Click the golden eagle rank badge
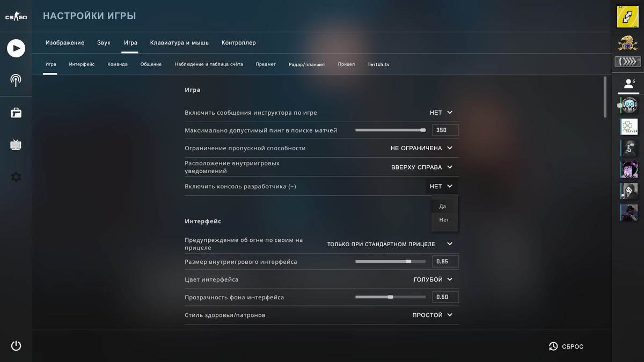Screen dimensions: 644x362 click(x=628, y=42)
